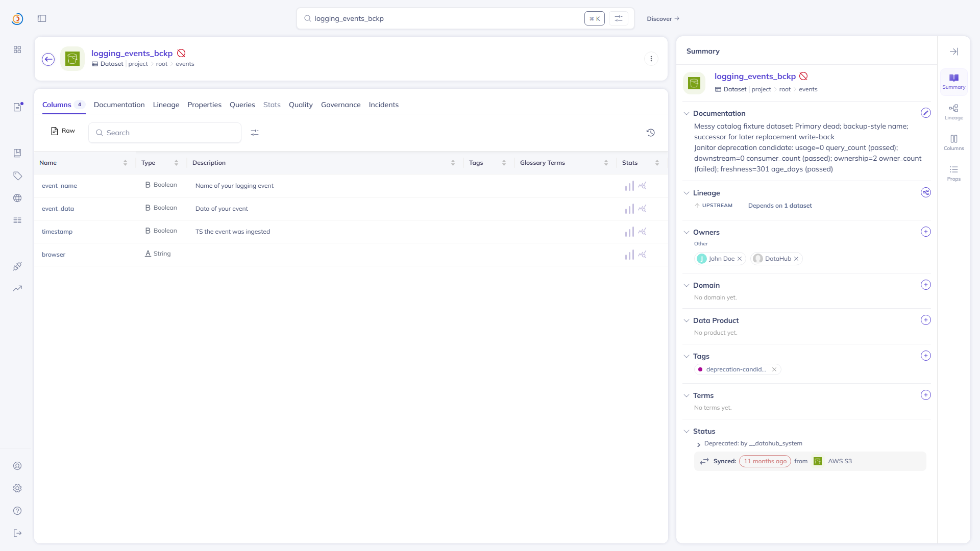Viewport: 980px width, 551px height.
Task: Open ingestion plug icon in left sidebar
Action: (x=17, y=266)
